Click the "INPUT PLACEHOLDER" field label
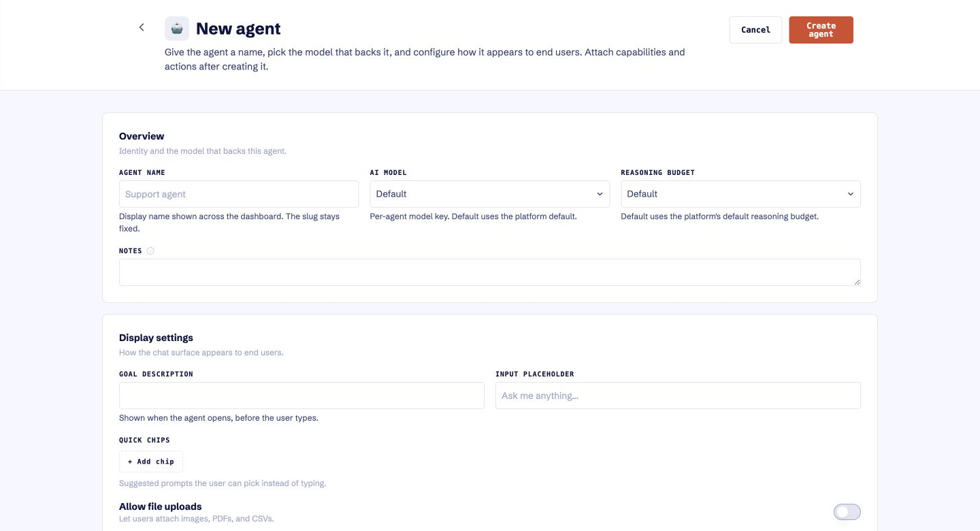980x531 pixels. [535, 374]
